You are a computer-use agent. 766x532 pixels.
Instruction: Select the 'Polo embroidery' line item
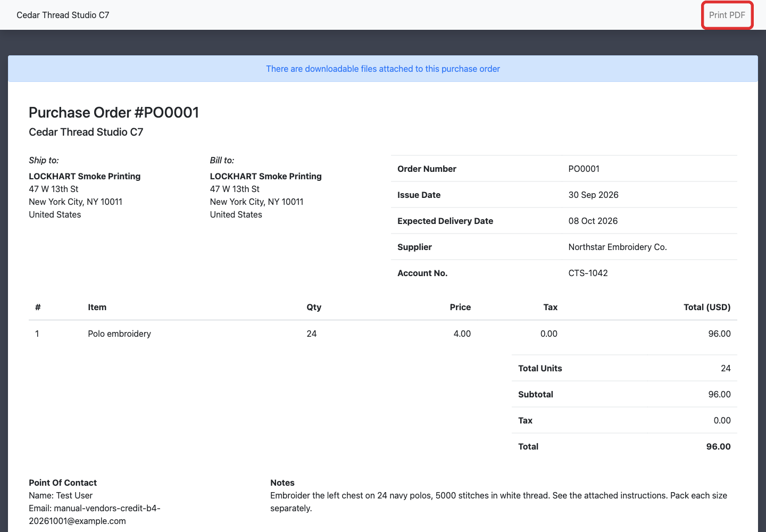(119, 334)
